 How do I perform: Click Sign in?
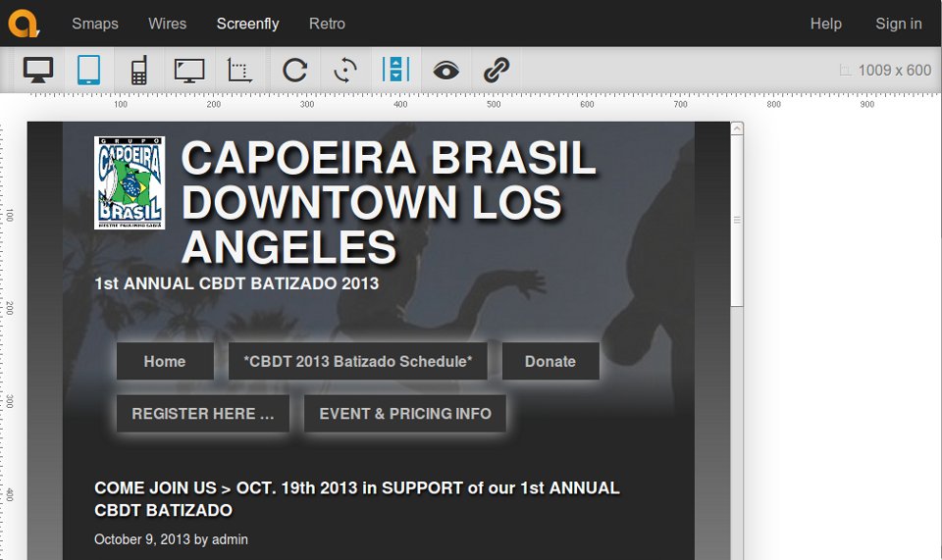898,24
